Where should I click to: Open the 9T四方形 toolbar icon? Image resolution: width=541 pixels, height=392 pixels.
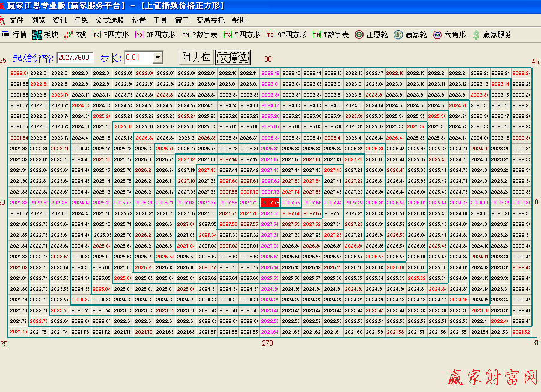(x=270, y=35)
